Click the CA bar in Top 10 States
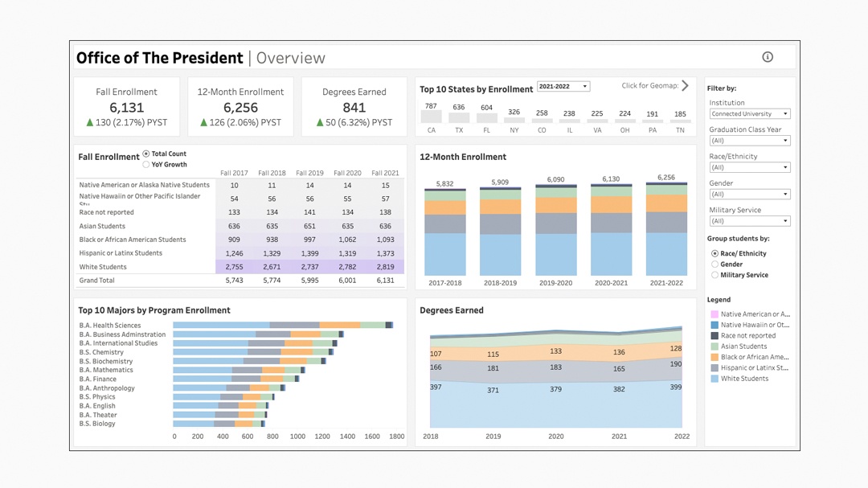868x488 pixels. pos(432,117)
